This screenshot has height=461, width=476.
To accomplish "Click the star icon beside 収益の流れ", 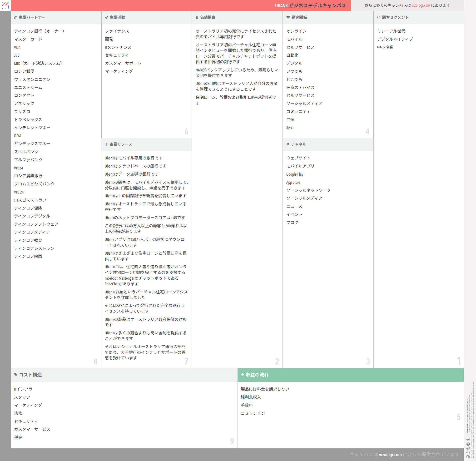I will (x=242, y=375).
